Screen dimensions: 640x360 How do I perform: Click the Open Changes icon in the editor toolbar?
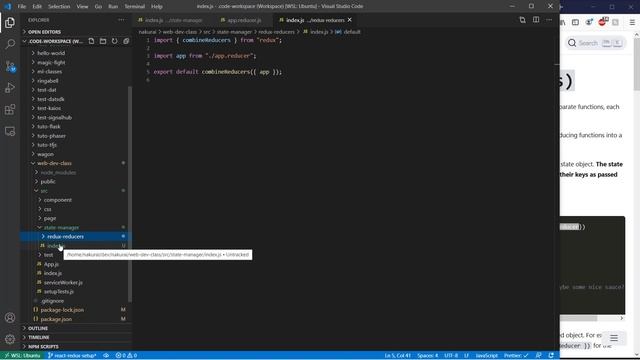point(522,20)
